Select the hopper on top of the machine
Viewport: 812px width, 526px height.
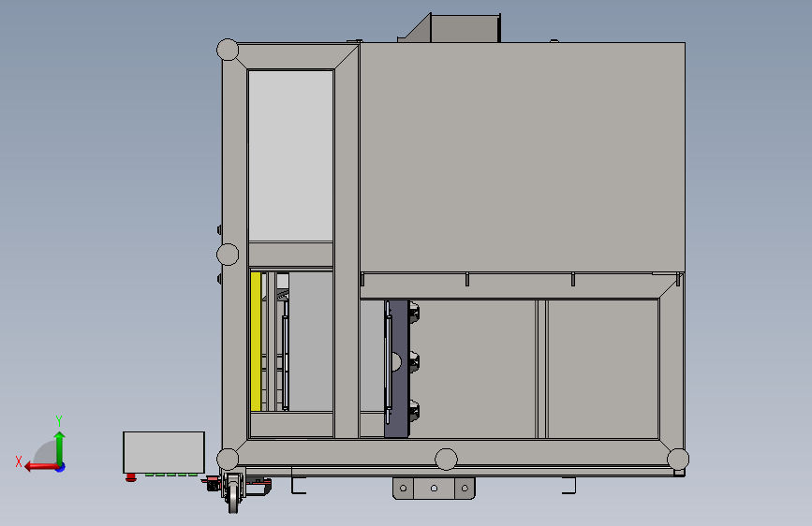coord(449,28)
